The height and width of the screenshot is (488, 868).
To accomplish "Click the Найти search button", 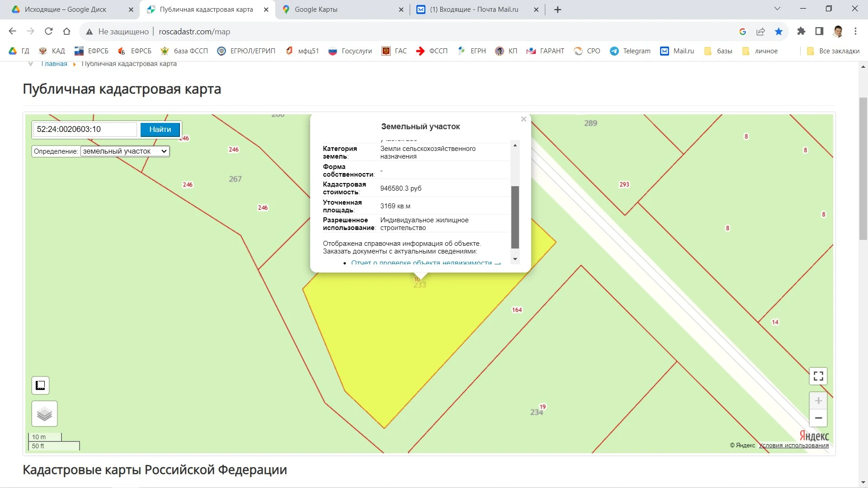I will pos(160,129).
